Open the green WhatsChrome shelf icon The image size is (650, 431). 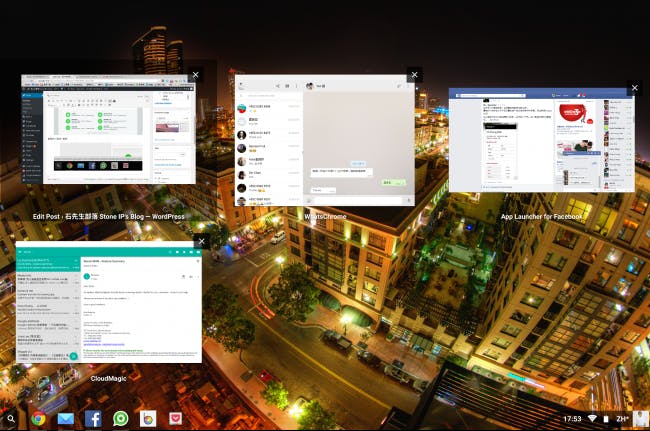tap(121, 419)
